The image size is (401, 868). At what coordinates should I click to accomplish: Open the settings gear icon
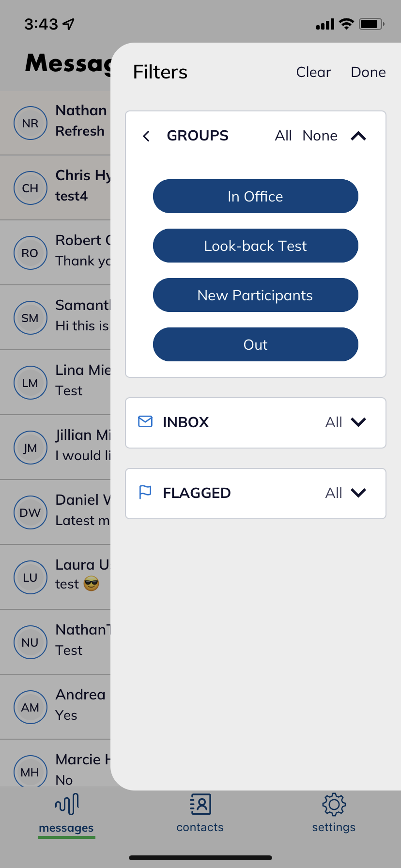pos(334,805)
